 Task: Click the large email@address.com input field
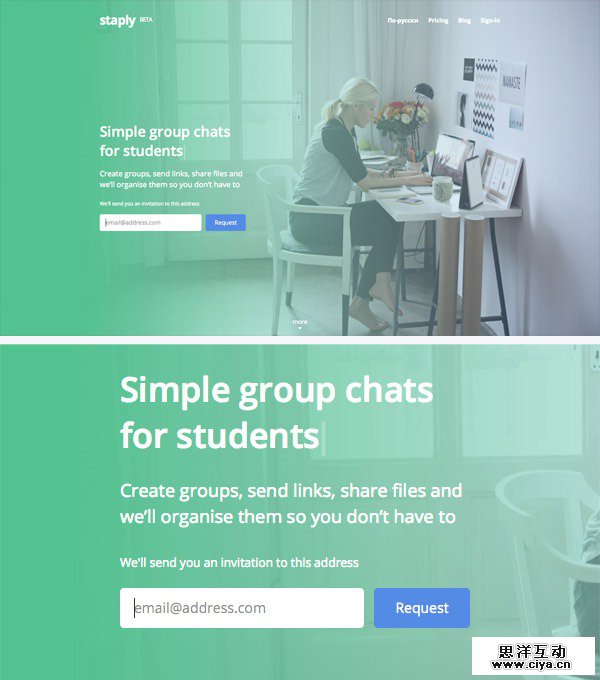pos(242,608)
